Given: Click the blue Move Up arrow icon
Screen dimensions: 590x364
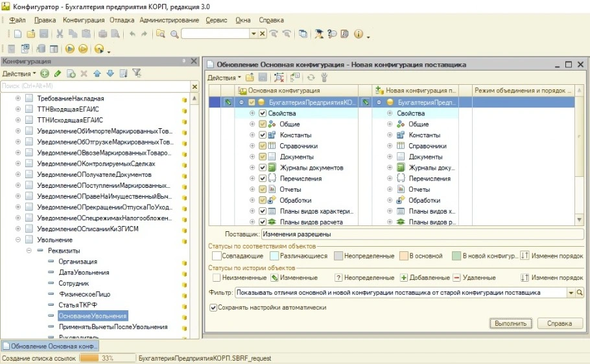Looking at the screenshot, I should [97, 74].
